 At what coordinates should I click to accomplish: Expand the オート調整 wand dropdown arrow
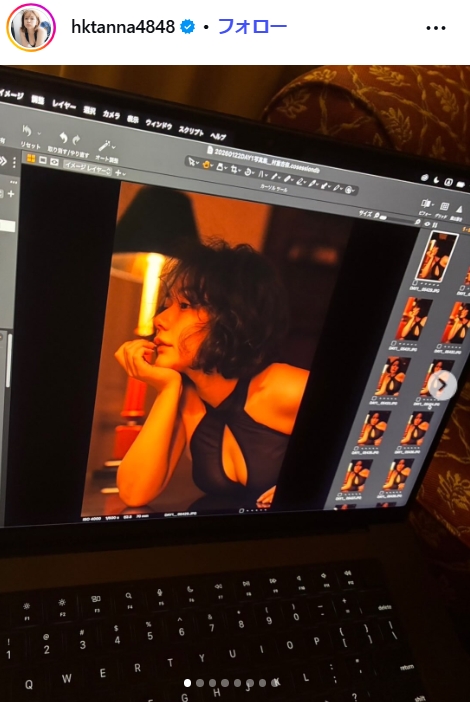(x=114, y=147)
